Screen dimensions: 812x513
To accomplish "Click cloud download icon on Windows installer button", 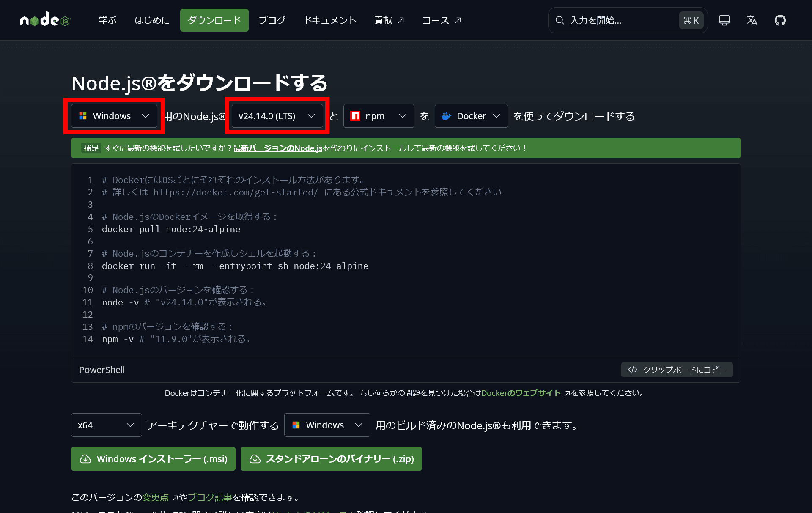I will click(85, 459).
